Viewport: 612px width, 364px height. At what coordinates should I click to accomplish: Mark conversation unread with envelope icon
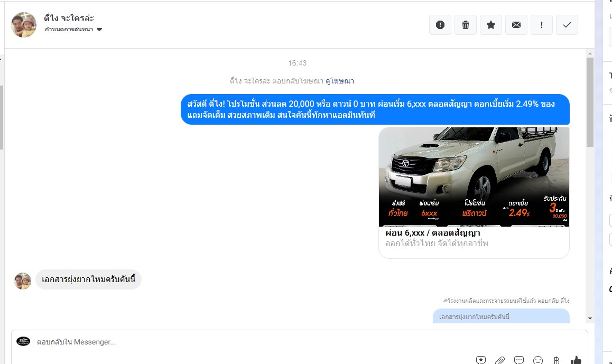[516, 25]
